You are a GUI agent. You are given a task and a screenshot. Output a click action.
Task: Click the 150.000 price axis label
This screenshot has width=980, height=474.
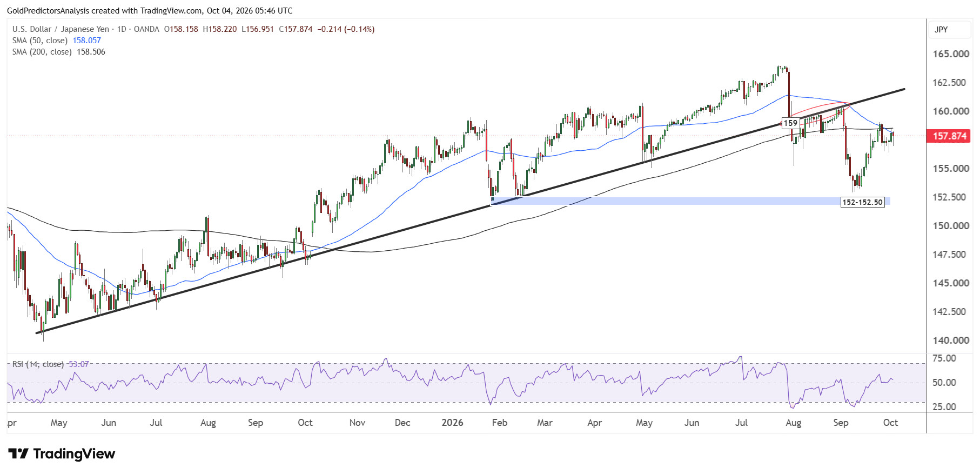coord(951,226)
